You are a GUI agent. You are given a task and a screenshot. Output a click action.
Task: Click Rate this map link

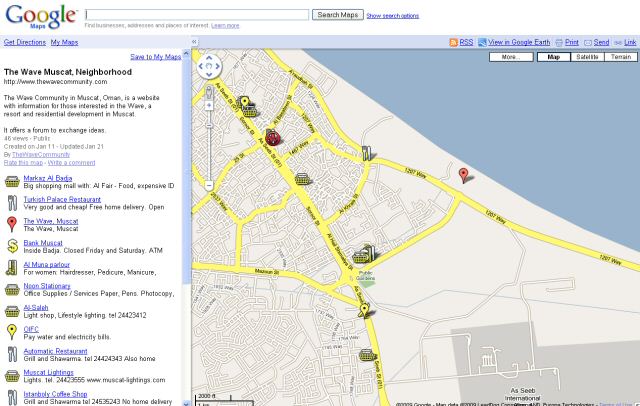[x=23, y=163]
